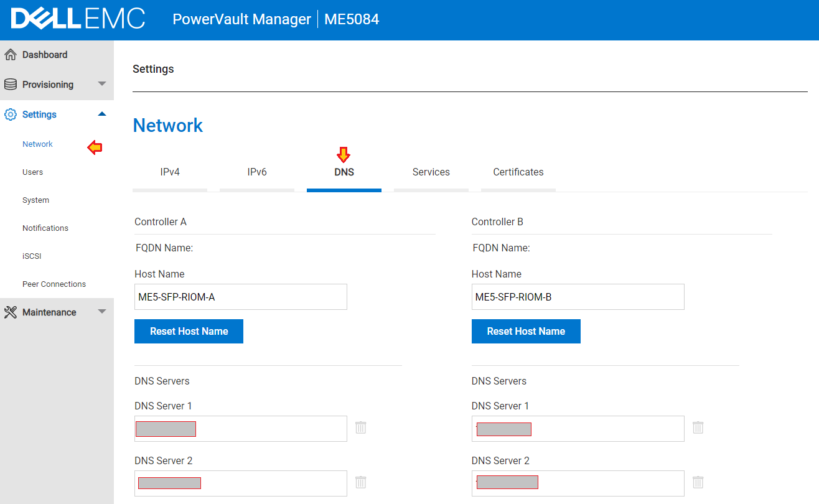
Task: Click the Maintenance wrench icon
Action: 10,312
